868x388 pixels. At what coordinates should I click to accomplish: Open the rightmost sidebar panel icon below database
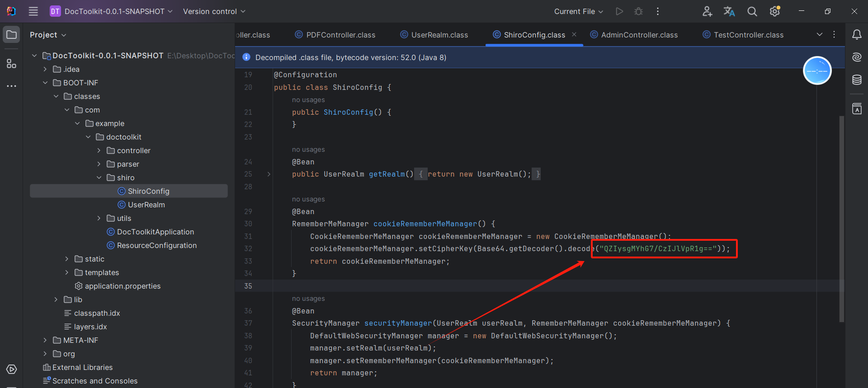(x=857, y=109)
